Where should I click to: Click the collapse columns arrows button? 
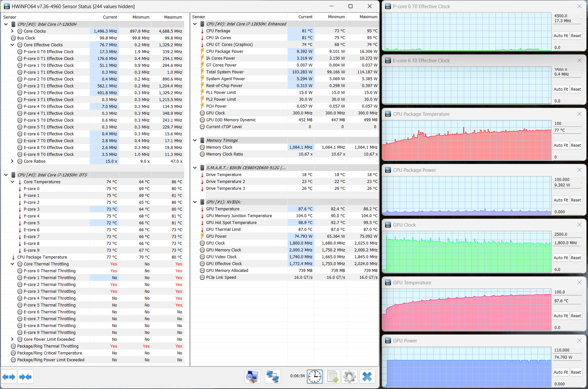pyautogui.click(x=25, y=377)
